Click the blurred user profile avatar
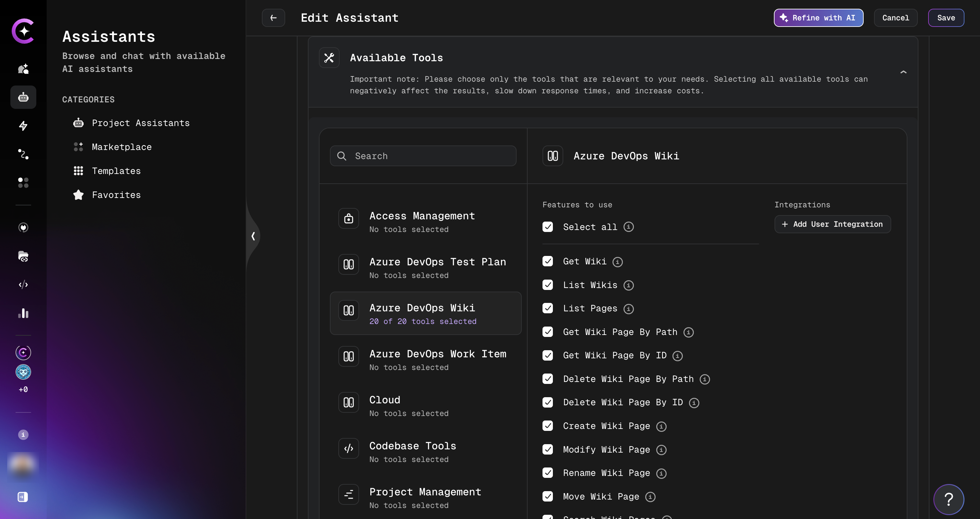This screenshot has width=980, height=519. pyautogui.click(x=23, y=466)
